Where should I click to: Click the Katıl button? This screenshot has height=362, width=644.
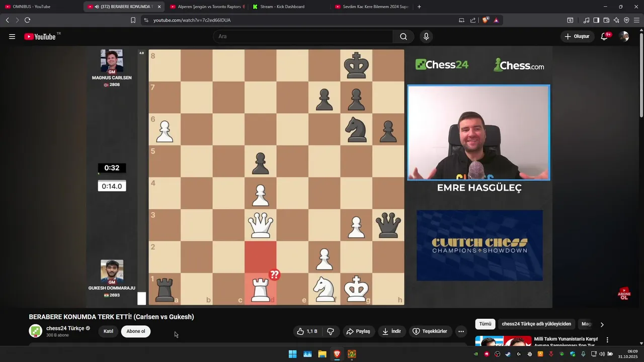tap(108, 331)
